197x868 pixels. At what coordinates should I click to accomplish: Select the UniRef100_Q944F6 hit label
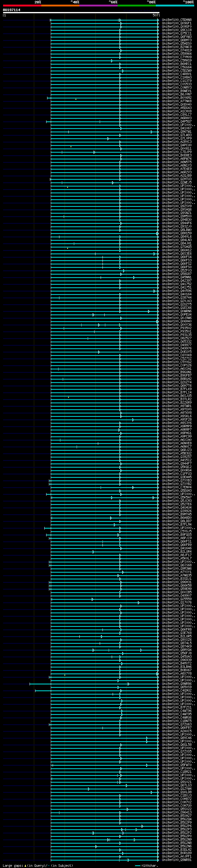point(176,223)
